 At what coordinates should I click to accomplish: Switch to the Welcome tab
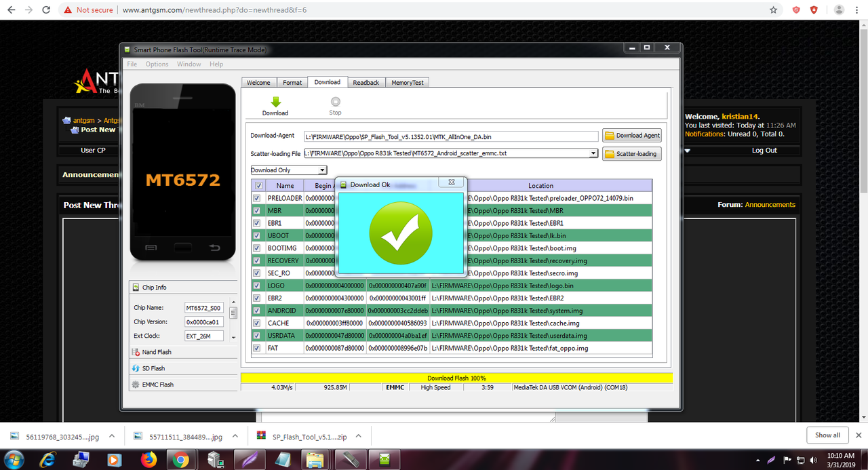tap(258, 83)
